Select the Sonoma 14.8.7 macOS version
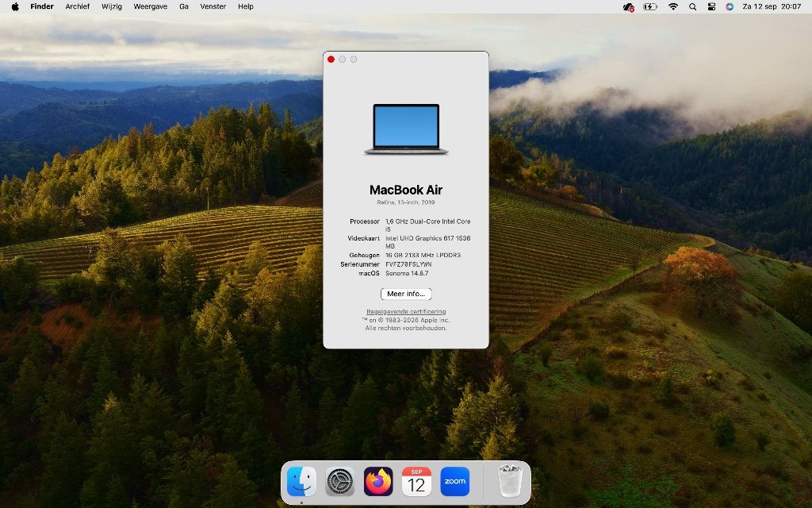The width and height of the screenshot is (812, 508). point(407,273)
